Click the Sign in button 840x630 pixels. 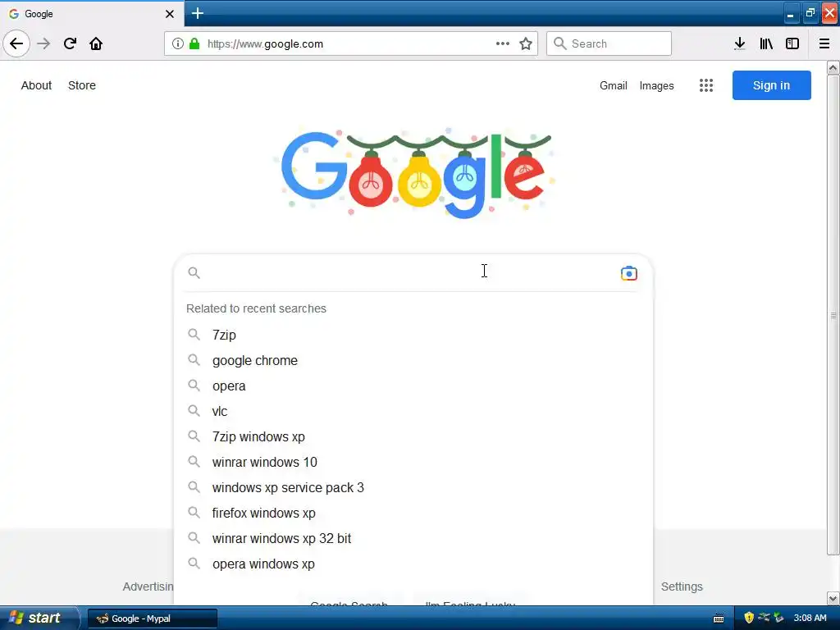771,85
